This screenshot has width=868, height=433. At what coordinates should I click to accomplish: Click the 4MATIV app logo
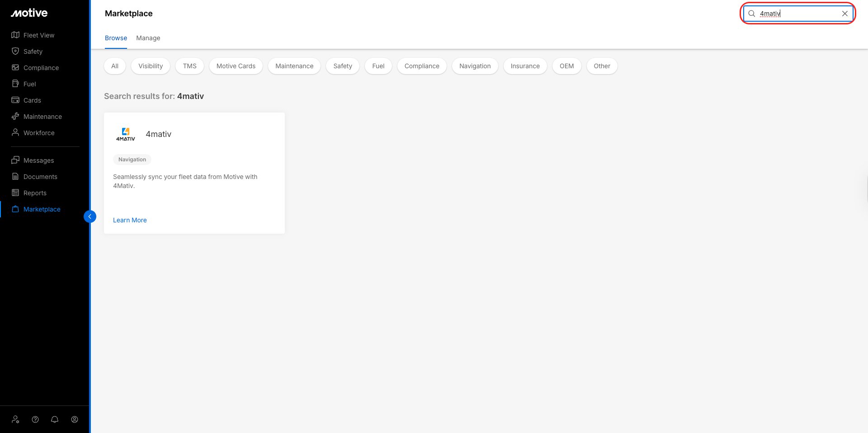click(x=126, y=134)
